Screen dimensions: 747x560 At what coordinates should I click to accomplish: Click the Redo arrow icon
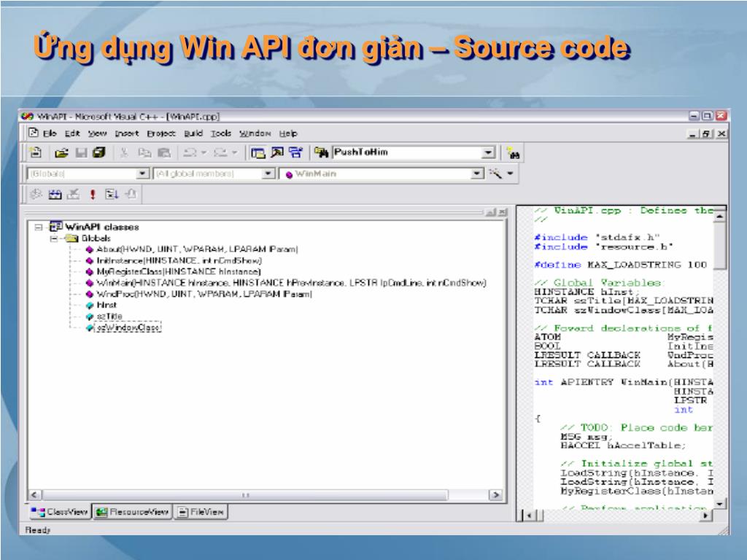pyautogui.click(x=220, y=152)
